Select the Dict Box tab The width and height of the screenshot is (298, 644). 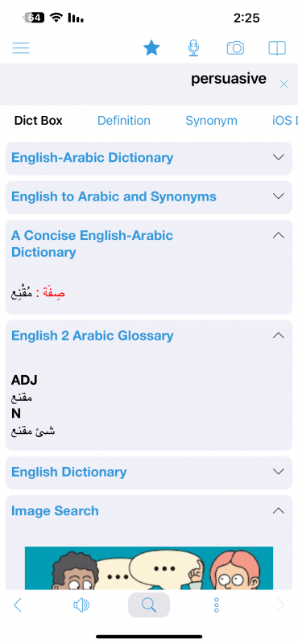pos(38,121)
